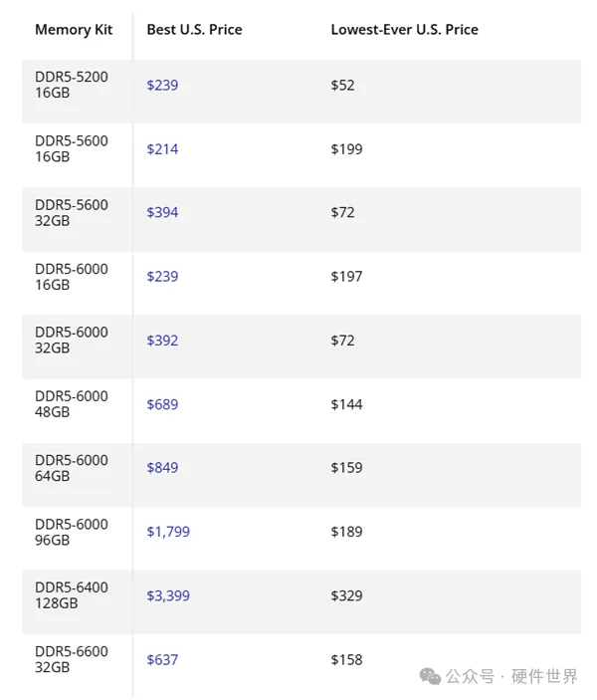
Task: Open the $239 DDR5-6000 16GB price link
Action: [162, 277]
